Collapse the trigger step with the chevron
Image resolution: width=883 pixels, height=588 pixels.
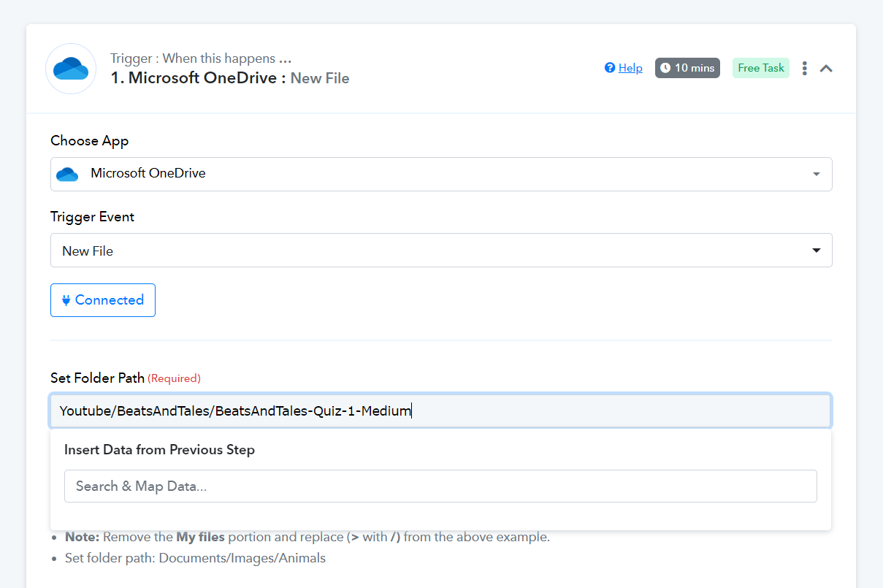pyautogui.click(x=826, y=69)
